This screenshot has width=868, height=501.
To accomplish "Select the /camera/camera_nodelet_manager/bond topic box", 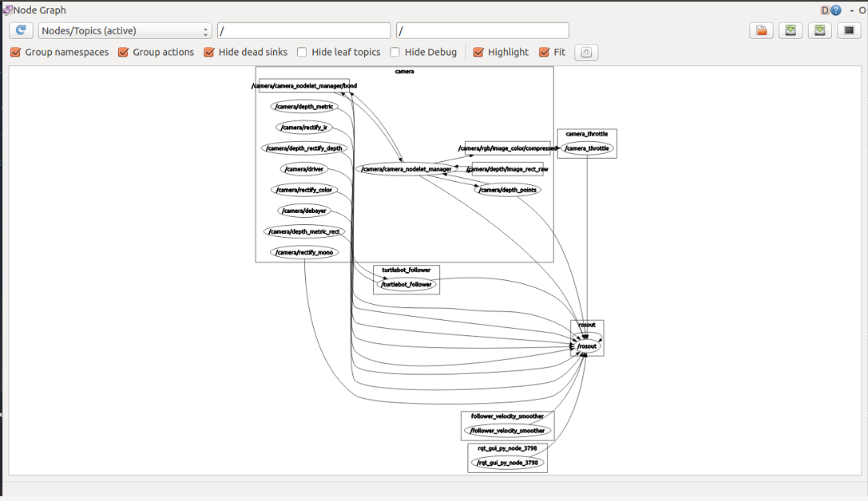I will click(304, 85).
